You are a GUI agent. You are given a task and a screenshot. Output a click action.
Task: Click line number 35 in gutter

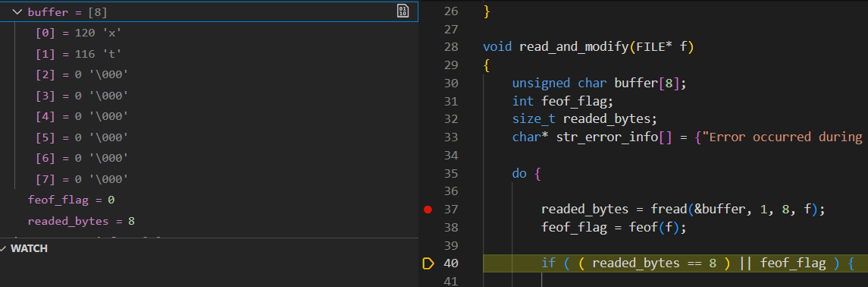point(451,173)
